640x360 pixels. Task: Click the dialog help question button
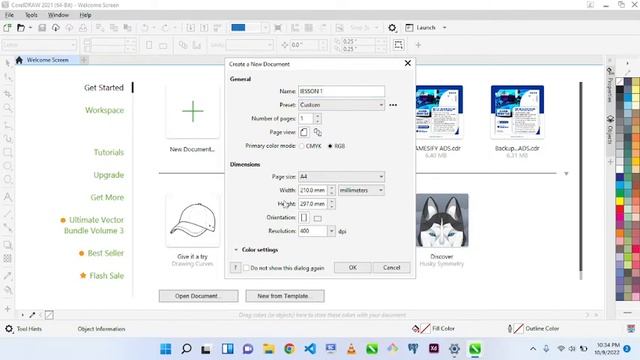pos(235,268)
